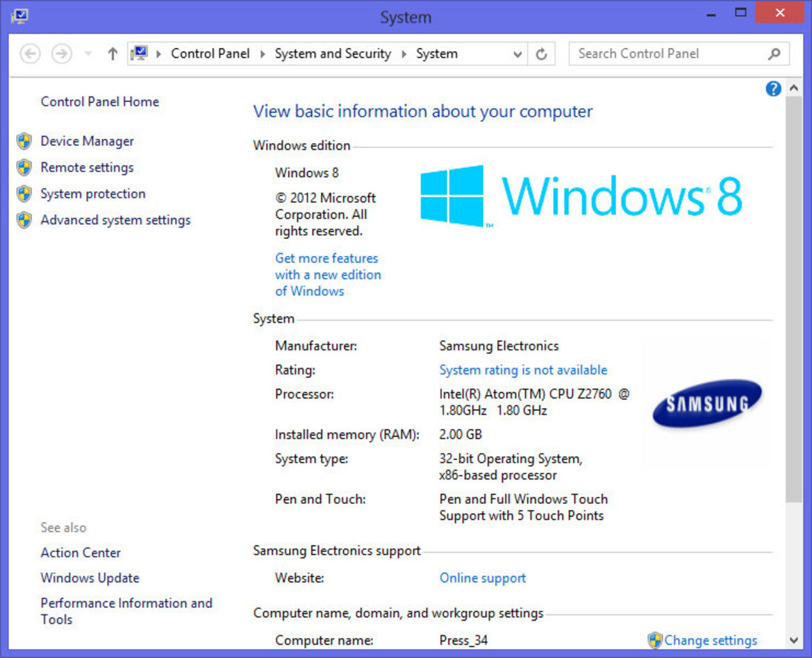Select System and Security breadcrumb

click(x=333, y=54)
